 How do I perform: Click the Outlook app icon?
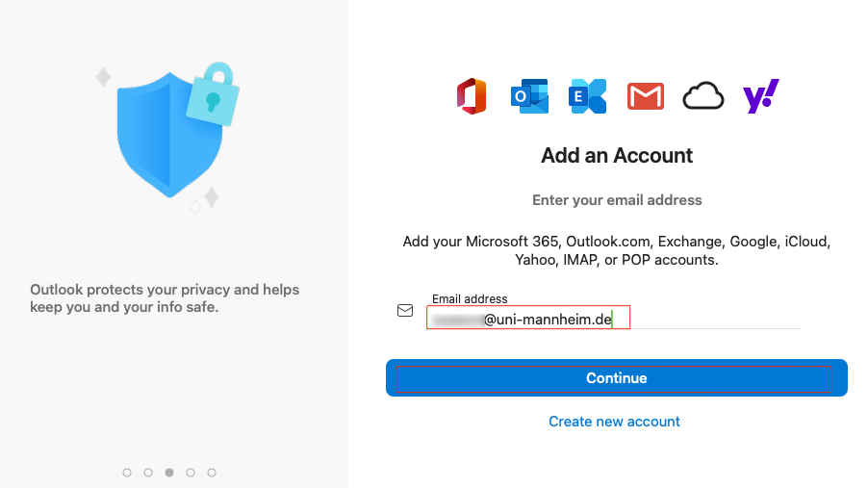click(529, 96)
